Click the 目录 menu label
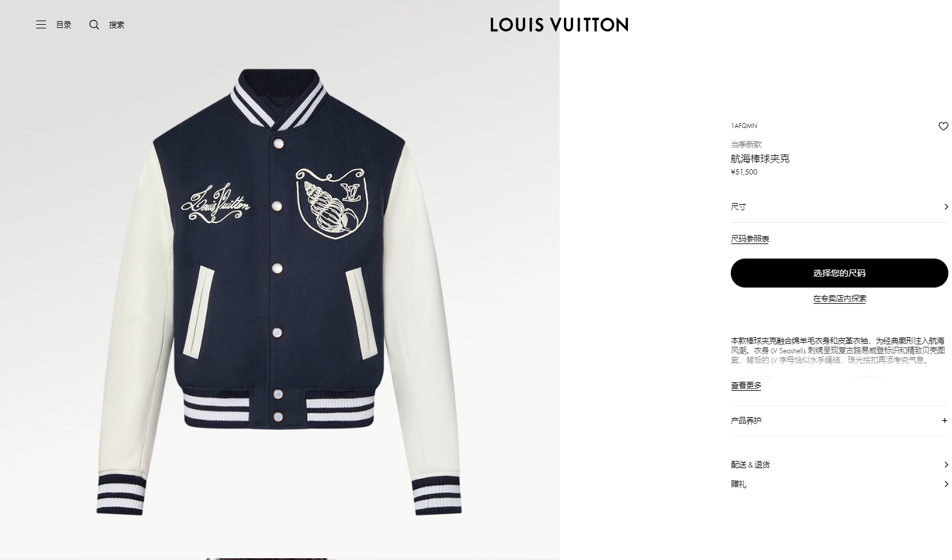The image size is (952, 560). (63, 25)
